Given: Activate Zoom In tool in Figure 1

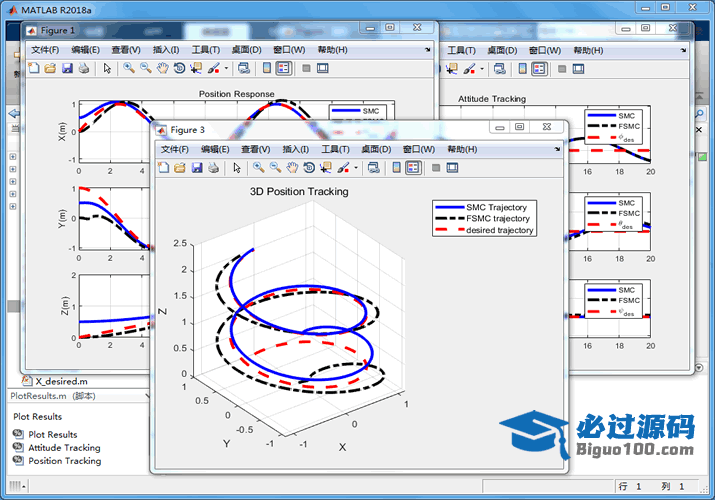Looking at the screenshot, I should coord(129,68).
